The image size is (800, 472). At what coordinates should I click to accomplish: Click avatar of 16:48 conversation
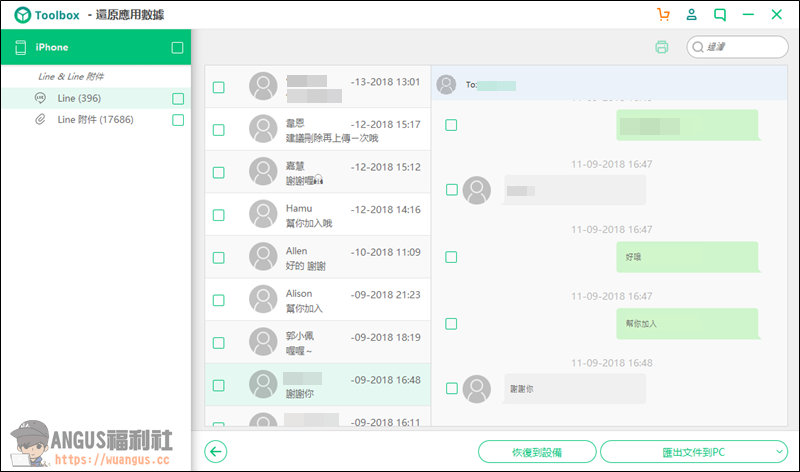[263, 384]
